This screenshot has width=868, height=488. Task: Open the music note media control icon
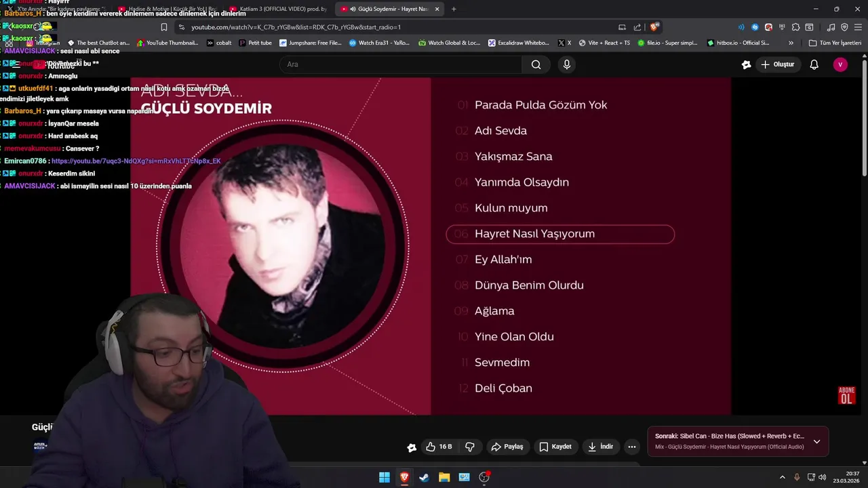coord(831,27)
